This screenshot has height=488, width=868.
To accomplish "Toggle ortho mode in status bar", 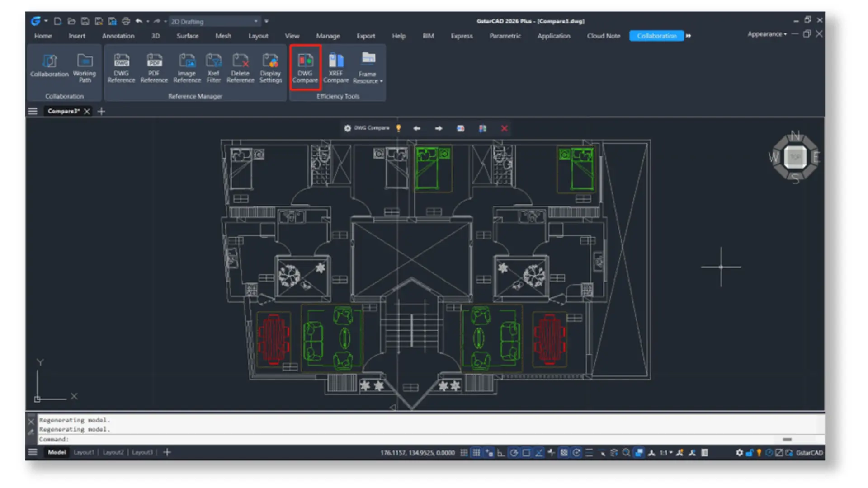I will 501,453.
